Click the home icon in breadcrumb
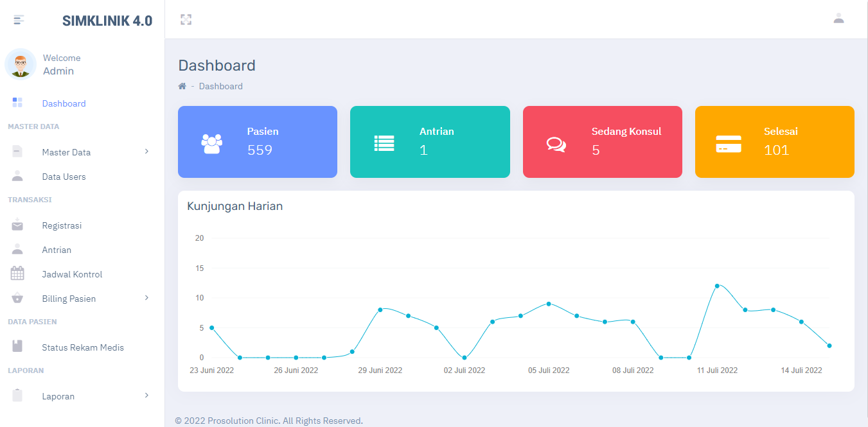The image size is (868, 427). pyautogui.click(x=182, y=87)
